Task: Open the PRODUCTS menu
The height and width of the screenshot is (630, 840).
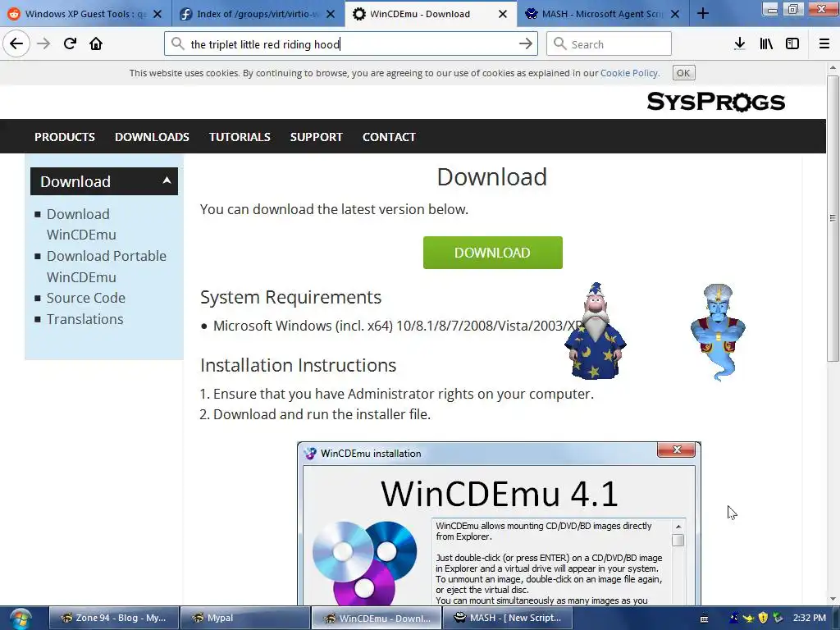Action: coord(65,137)
